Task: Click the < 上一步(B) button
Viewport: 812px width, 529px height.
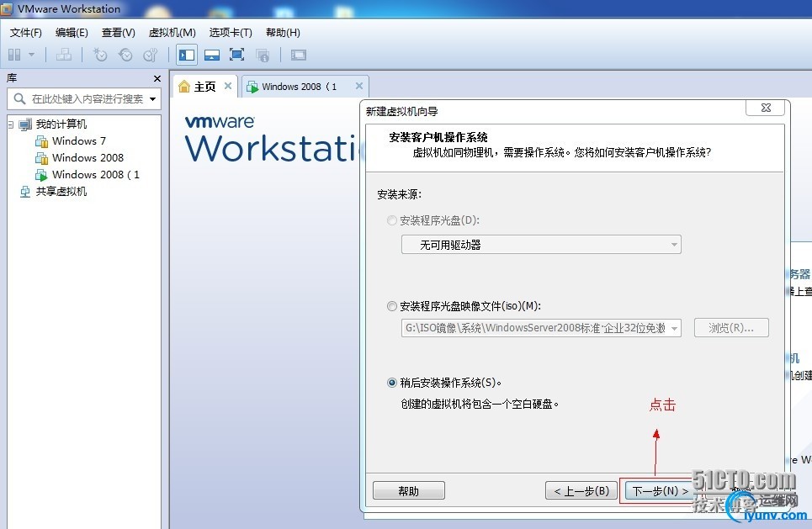Action: pyautogui.click(x=581, y=490)
